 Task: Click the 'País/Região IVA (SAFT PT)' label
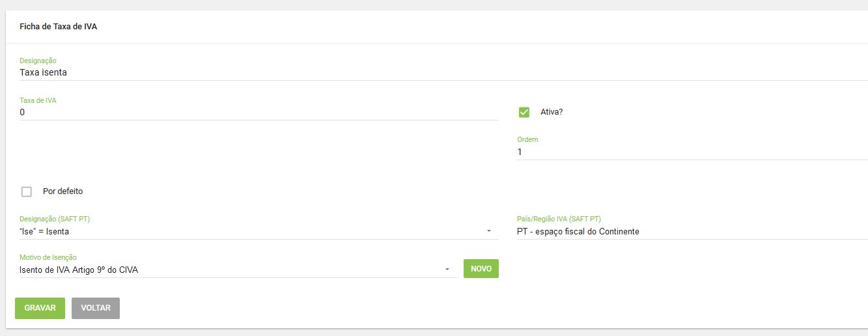click(559, 219)
